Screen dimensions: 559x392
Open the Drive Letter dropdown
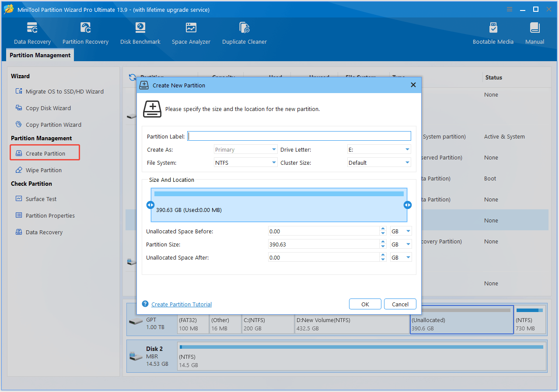[379, 149]
